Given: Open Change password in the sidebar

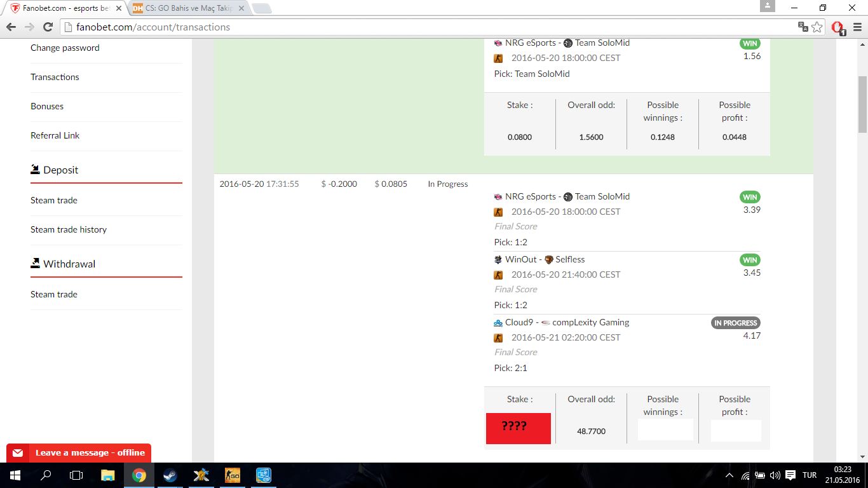Looking at the screenshot, I should [x=65, y=48].
